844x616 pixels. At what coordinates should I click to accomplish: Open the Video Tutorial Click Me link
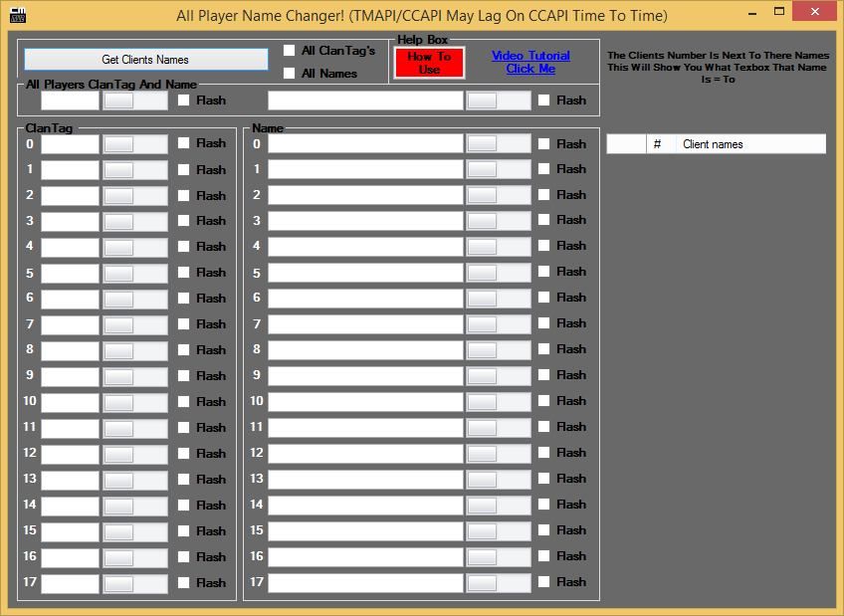click(x=530, y=62)
